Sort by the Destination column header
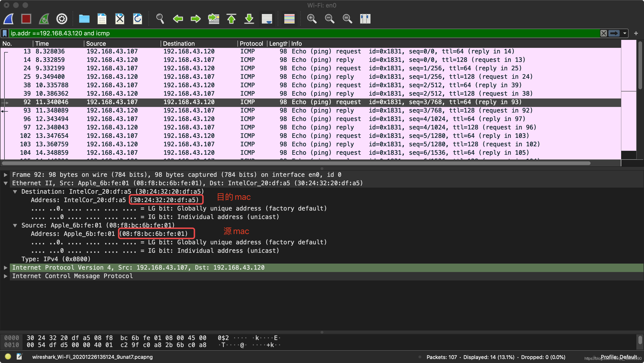The height and width of the screenshot is (363, 644). [199, 44]
